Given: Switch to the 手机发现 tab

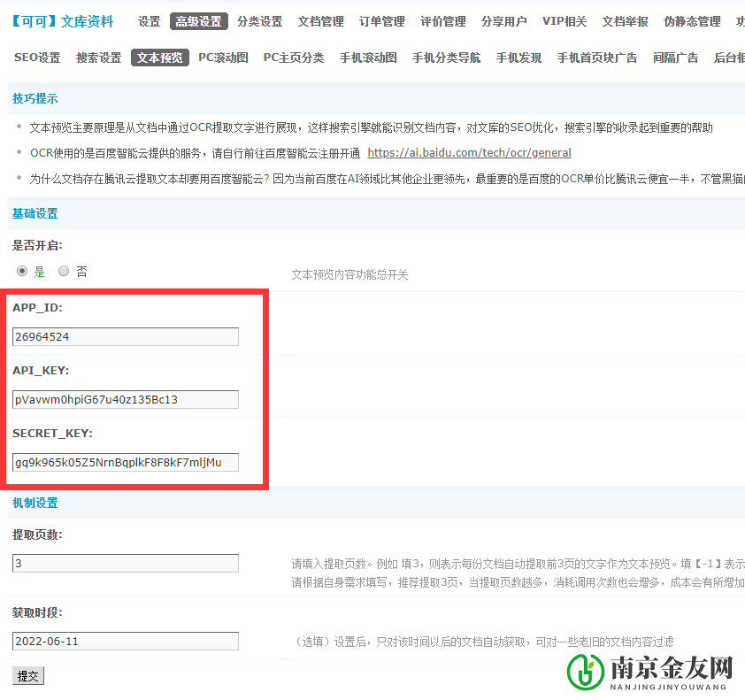Looking at the screenshot, I should 518,57.
